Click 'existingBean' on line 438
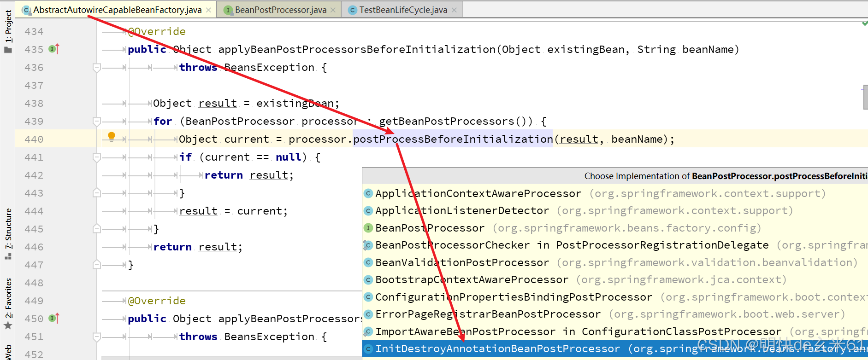Viewport: 868px width, 360px height. tap(295, 104)
